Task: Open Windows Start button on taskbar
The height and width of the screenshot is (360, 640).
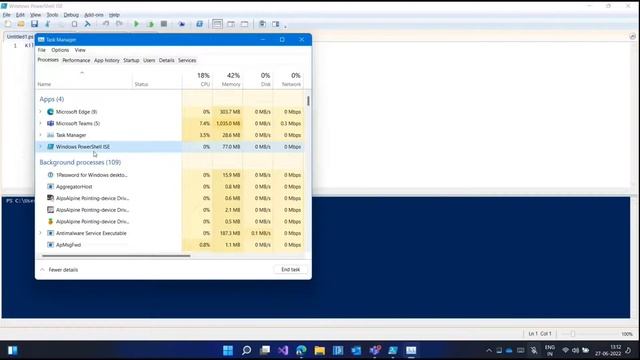Action: (228, 350)
